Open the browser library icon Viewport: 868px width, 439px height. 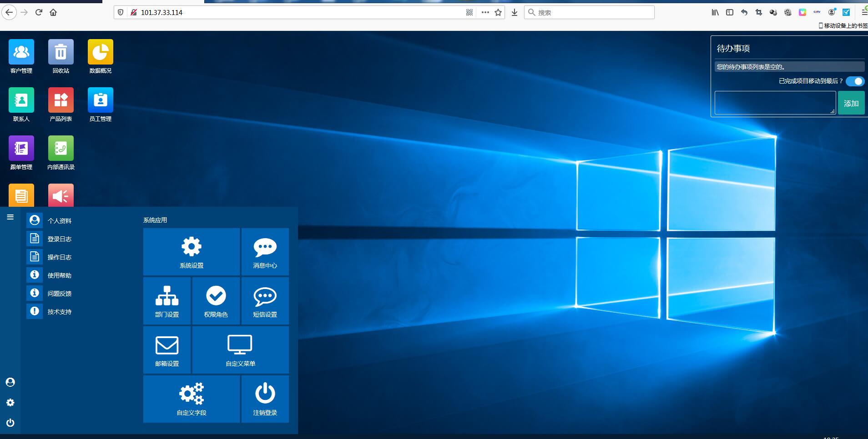pos(715,12)
